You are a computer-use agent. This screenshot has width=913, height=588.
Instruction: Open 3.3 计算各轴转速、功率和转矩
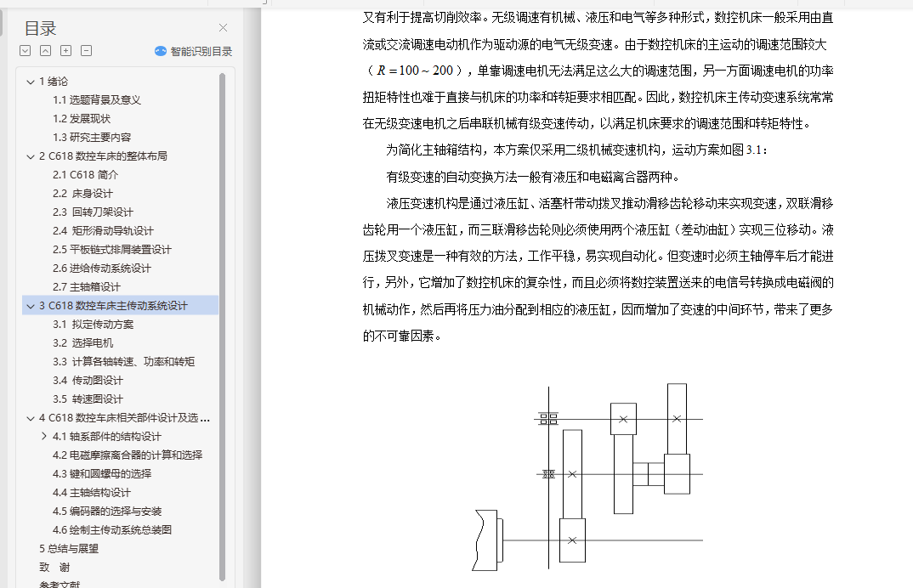[x=123, y=361]
